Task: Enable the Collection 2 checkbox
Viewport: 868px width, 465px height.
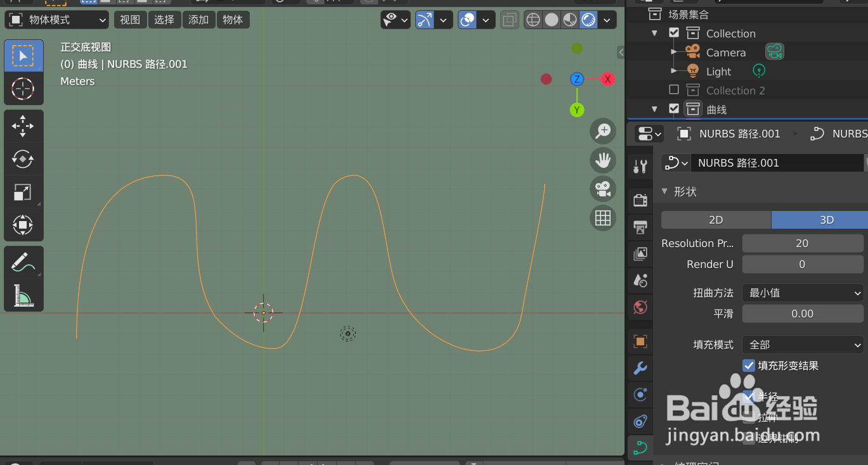Action: 674,90
